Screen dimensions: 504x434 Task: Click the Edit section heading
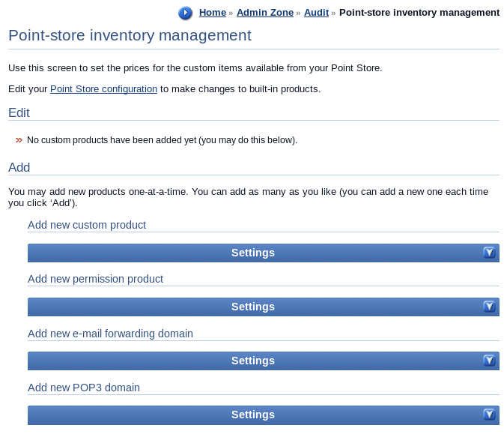click(x=19, y=112)
